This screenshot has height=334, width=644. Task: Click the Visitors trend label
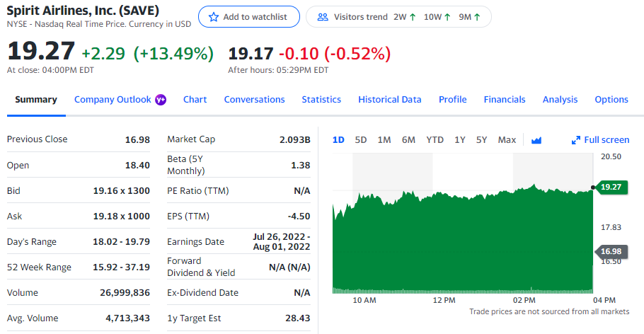(361, 17)
